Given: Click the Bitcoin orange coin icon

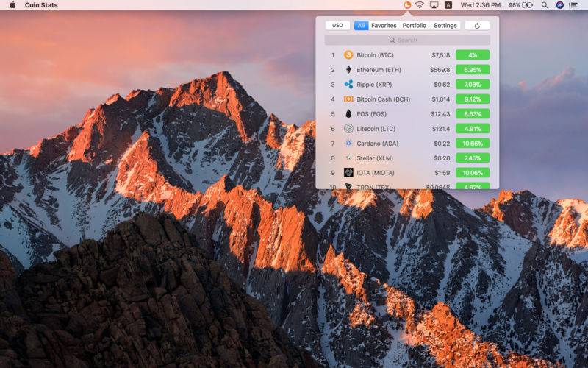Looking at the screenshot, I should [x=348, y=54].
